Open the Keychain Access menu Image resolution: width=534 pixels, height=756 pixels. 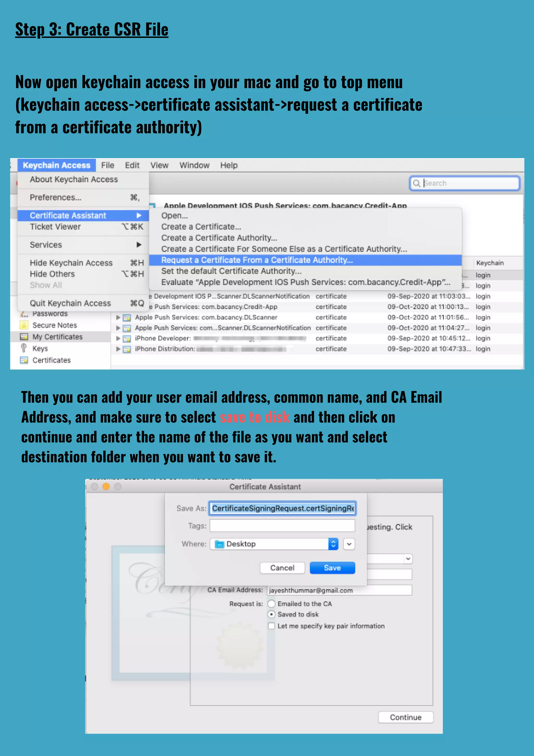[x=56, y=165]
